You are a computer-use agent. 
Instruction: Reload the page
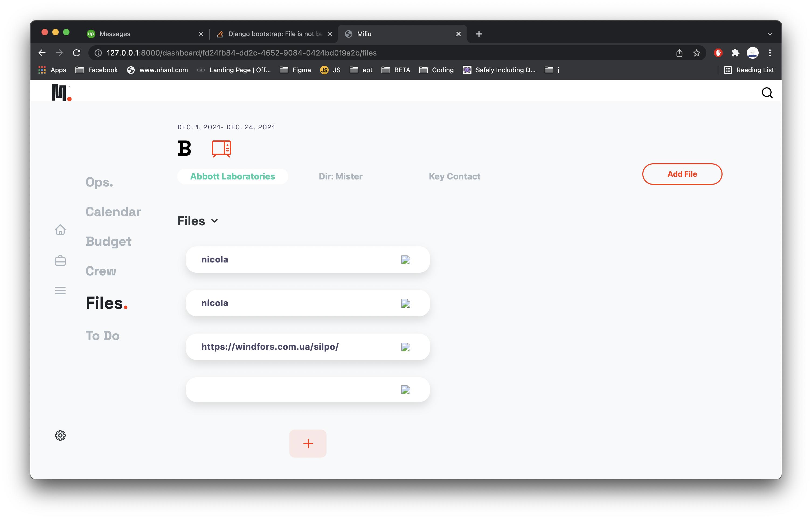pyautogui.click(x=77, y=53)
